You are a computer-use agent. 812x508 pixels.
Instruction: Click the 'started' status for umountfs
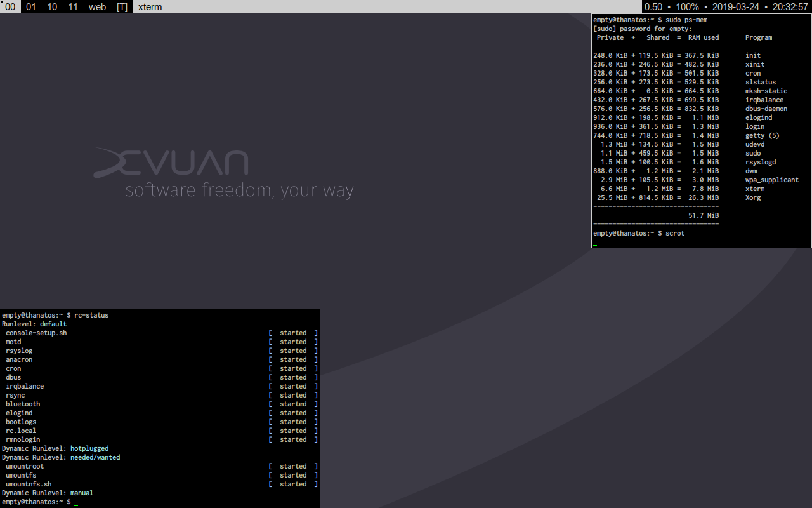293,475
